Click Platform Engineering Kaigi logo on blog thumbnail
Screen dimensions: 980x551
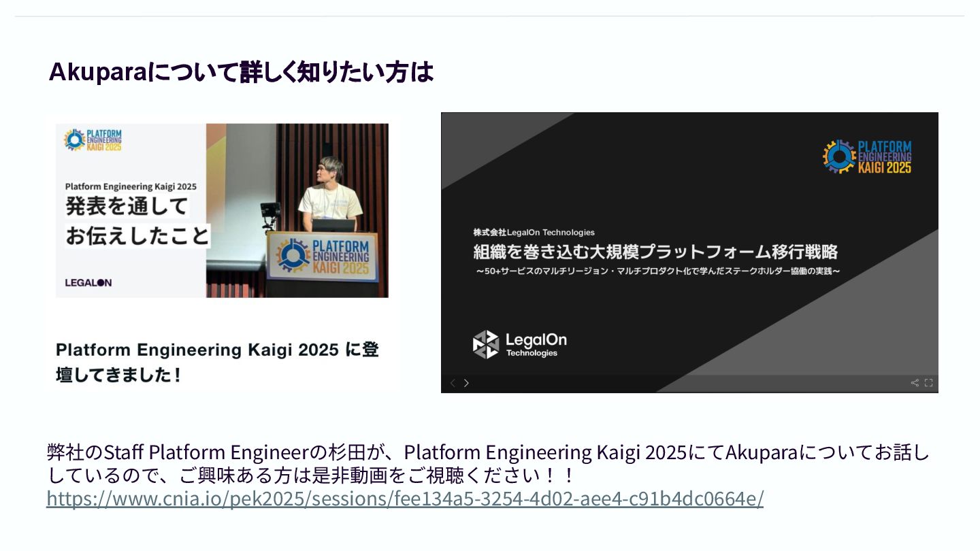tap(93, 139)
